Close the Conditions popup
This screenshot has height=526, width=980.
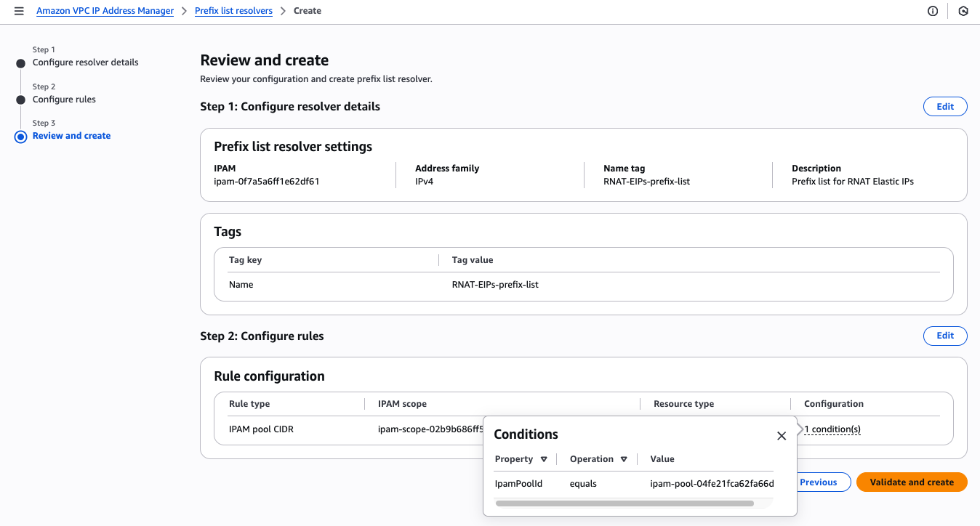782,435
